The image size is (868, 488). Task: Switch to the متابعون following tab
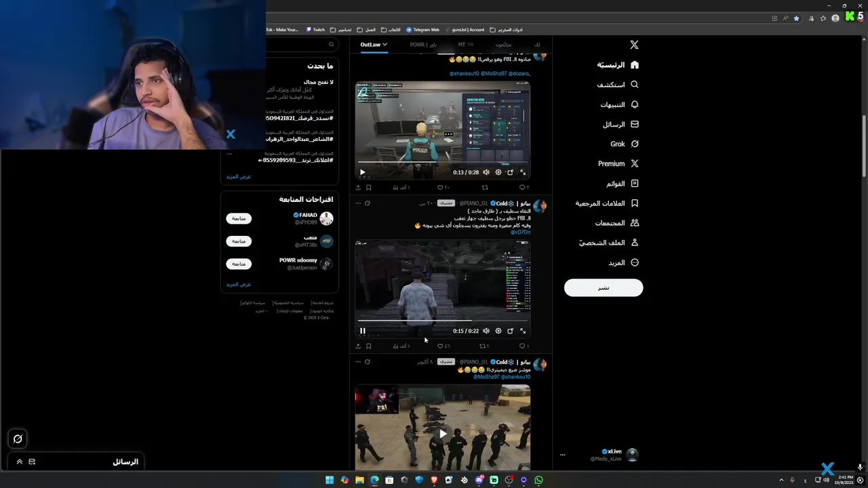pos(503,45)
